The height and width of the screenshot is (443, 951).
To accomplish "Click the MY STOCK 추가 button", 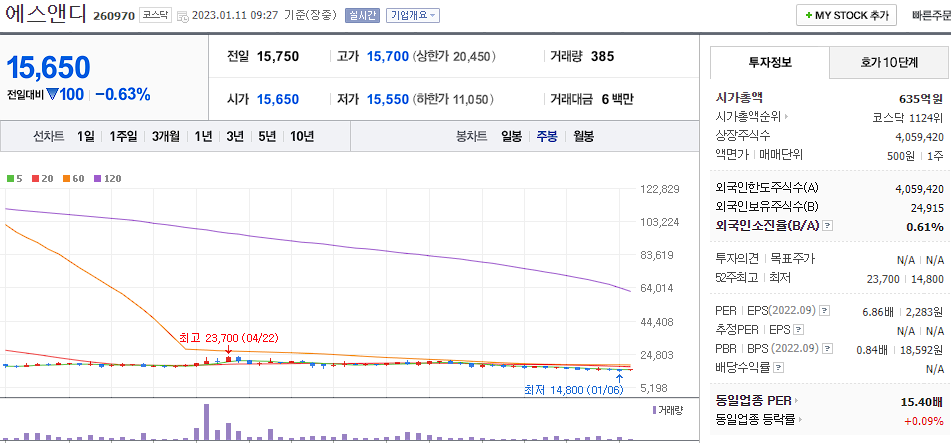I will [x=846, y=16].
